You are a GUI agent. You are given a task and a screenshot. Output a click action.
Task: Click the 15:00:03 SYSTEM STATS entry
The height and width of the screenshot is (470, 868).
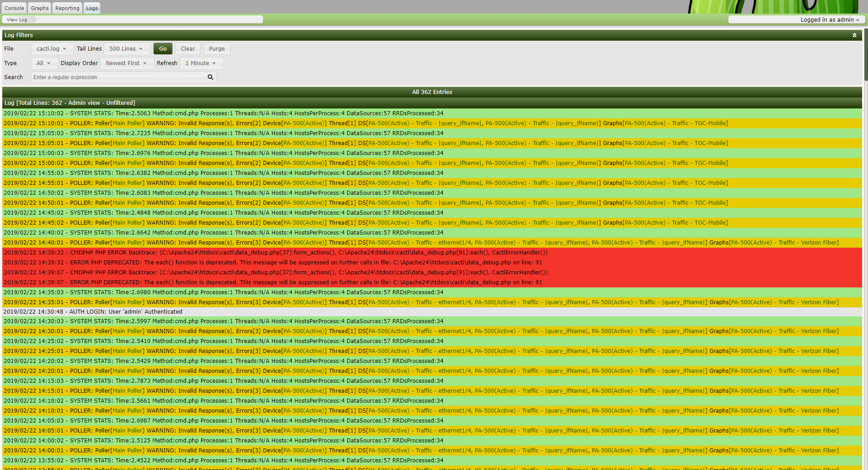(432, 153)
